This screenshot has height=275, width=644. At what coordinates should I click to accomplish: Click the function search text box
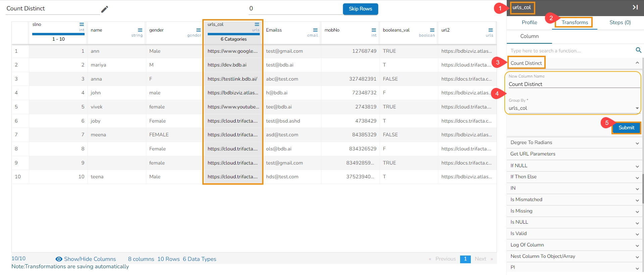tap(571, 51)
